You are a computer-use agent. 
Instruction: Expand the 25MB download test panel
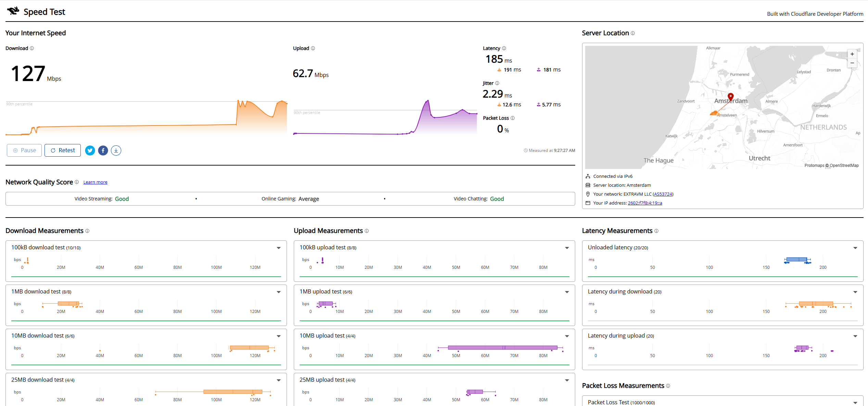point(279,380)
